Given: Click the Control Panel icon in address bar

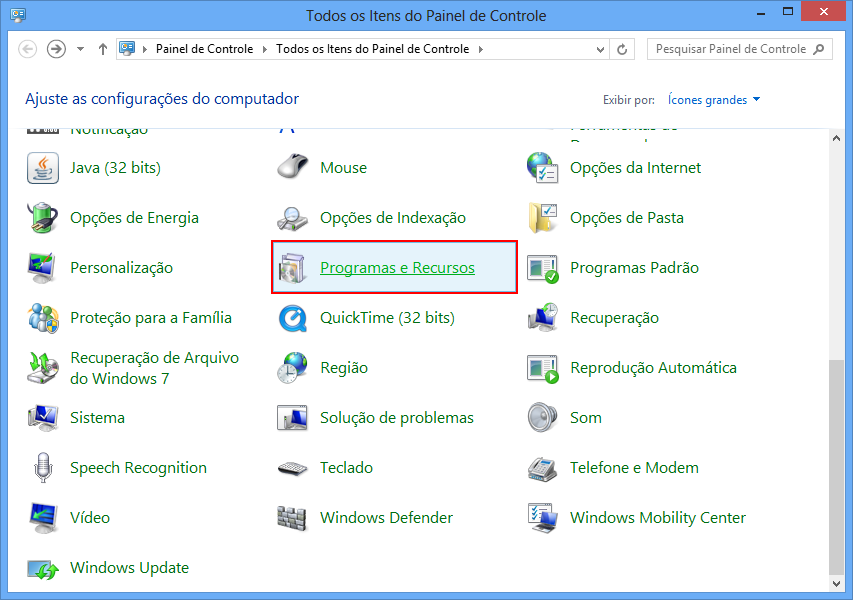Looking at the screenshot, I should point(127,49).
